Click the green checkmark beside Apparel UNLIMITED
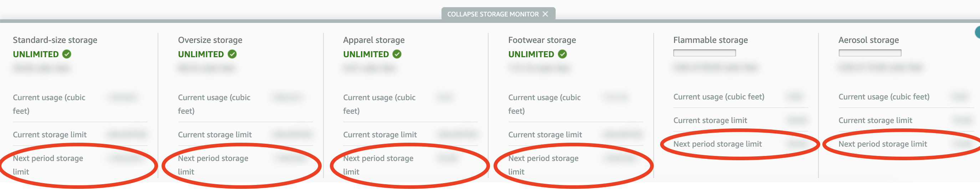Screen dimensions: 980x191 [397, 54]
